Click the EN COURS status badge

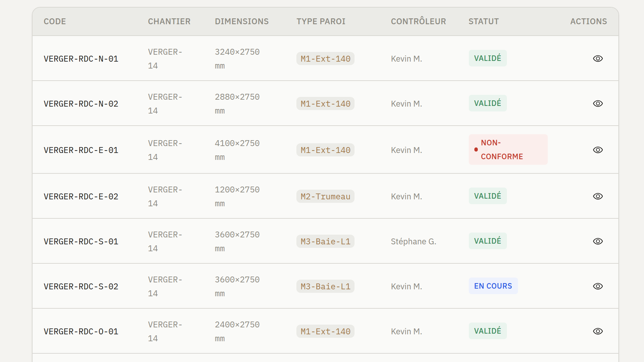(x=493, y=286)
